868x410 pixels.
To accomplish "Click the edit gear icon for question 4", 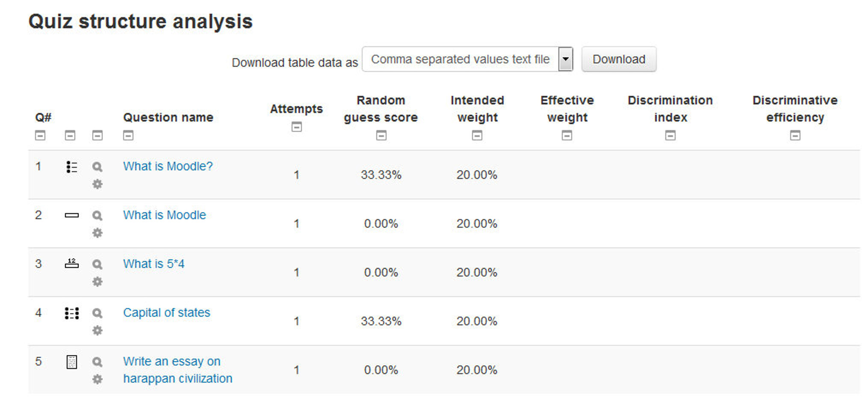I will (97, 331).
